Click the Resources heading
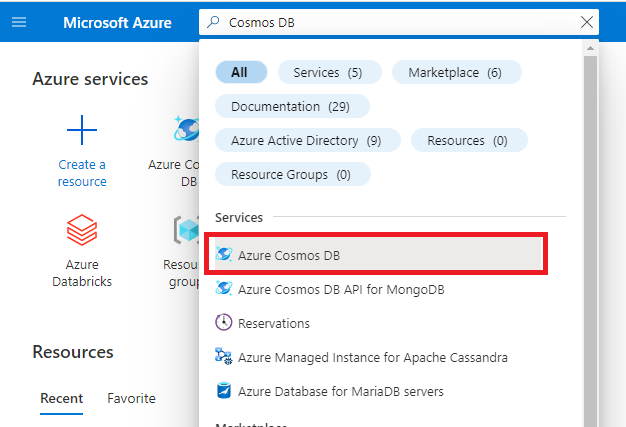The width and height of the screenshot is (626, 427). click(73, 352)
